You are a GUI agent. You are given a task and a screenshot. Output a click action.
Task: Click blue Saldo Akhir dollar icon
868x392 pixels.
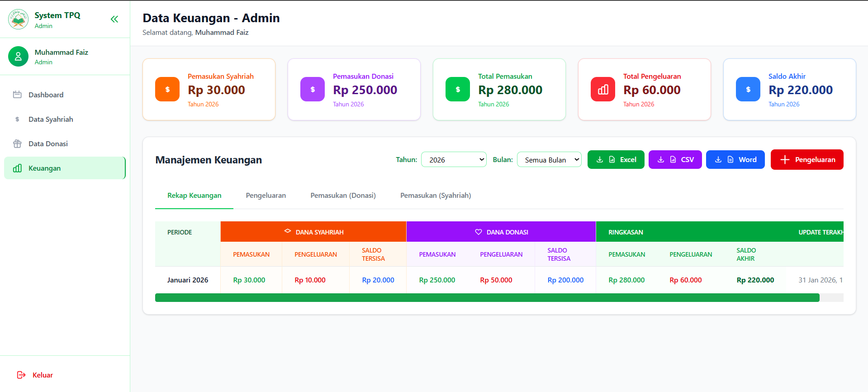[x=748, y=89]
